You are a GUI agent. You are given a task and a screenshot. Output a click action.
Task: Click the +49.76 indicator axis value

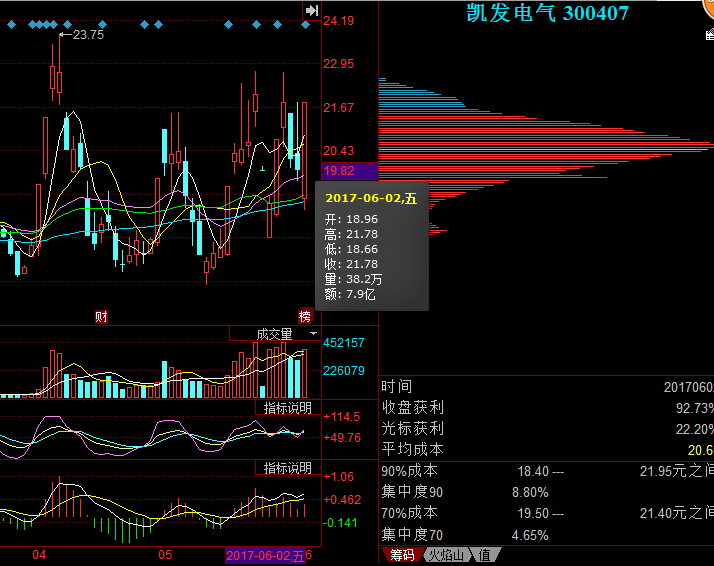[342, 438]
